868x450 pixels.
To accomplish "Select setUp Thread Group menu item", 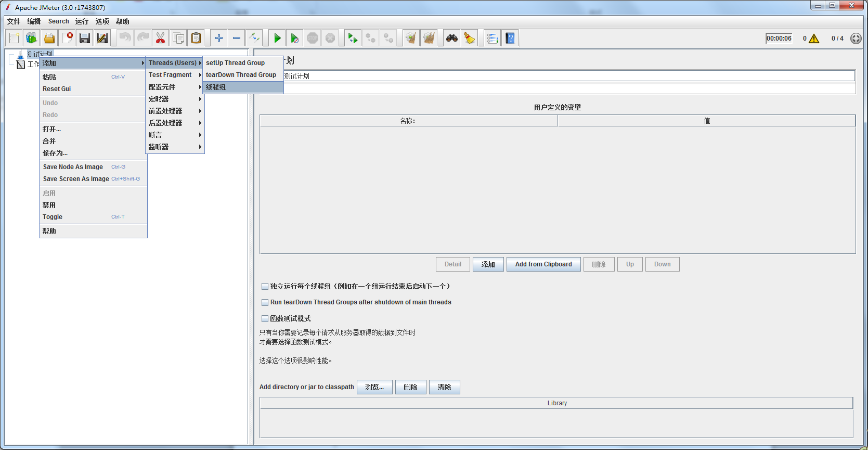I will tap(243, 63).
